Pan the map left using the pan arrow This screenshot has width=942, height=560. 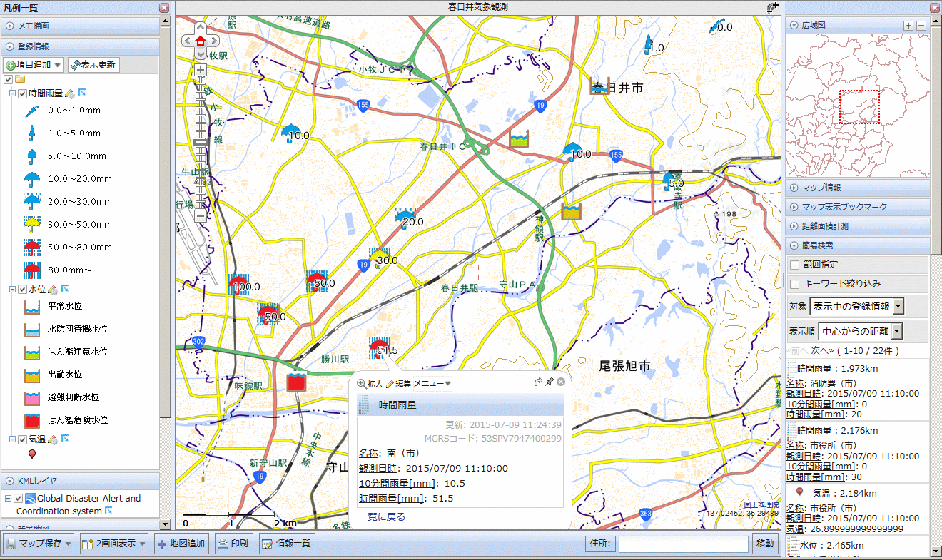click(x=188, y=41)
